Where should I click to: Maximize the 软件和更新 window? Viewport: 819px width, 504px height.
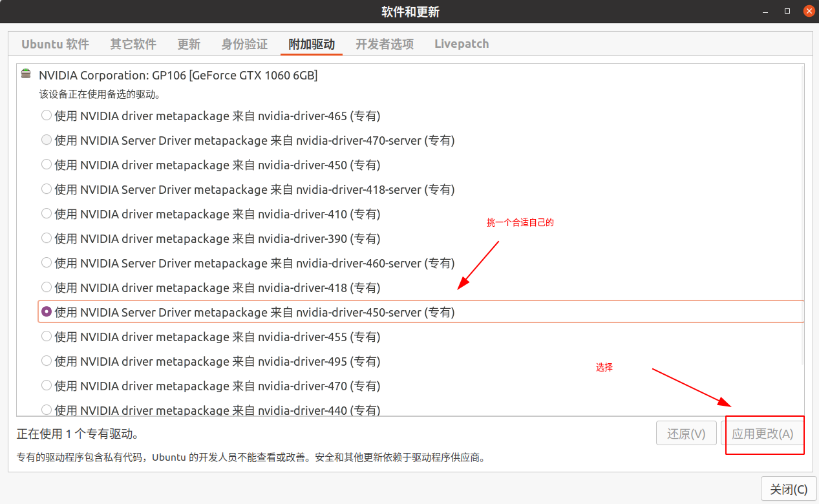pos(787,11)
